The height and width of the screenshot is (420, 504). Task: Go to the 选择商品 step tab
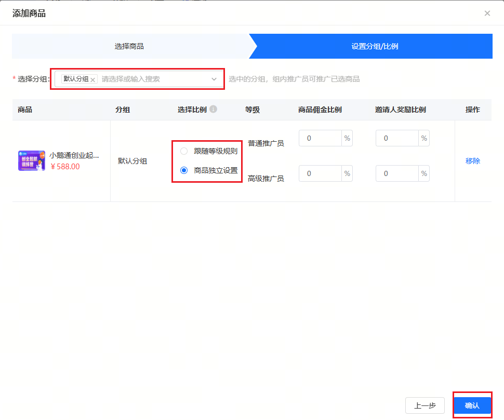coord(129,46)
